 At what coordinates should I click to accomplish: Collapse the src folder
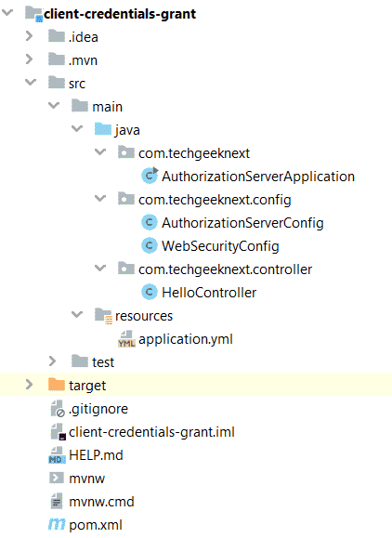click(x=31, y=83)
